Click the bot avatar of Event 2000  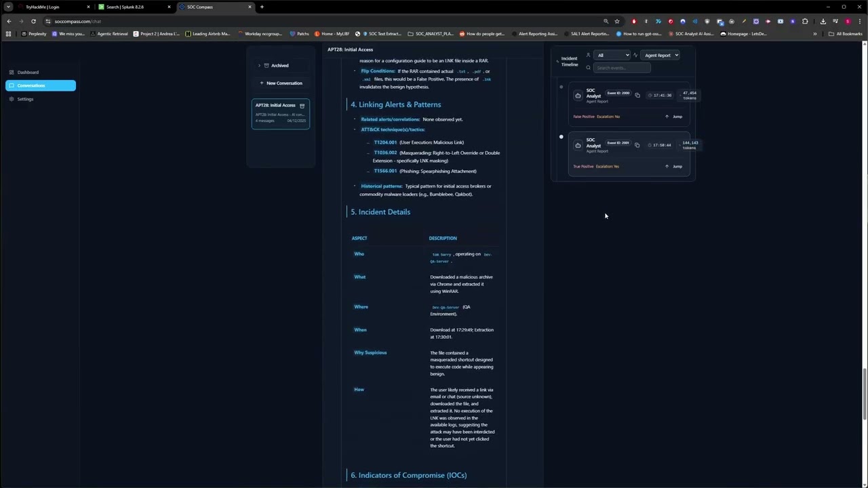578,96
